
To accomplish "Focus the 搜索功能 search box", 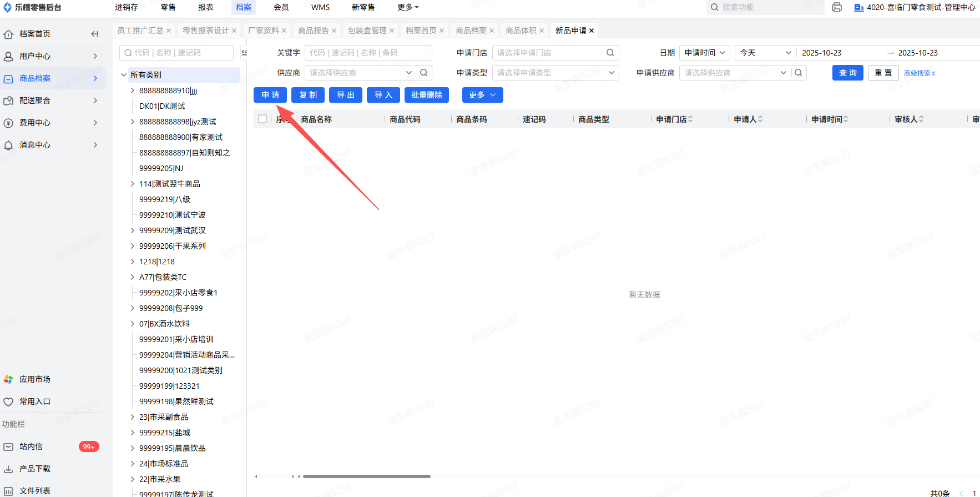I will (x=765, y=7).
